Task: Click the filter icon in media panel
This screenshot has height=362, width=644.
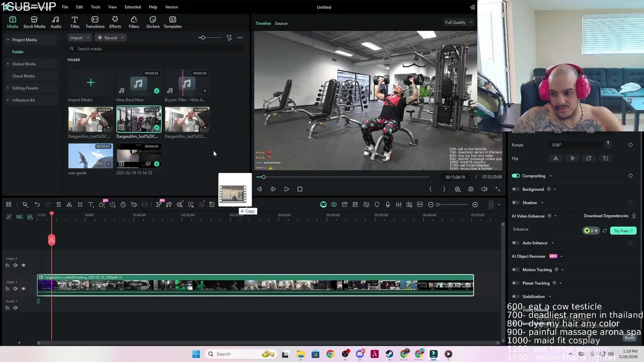Action: [229, 38]
